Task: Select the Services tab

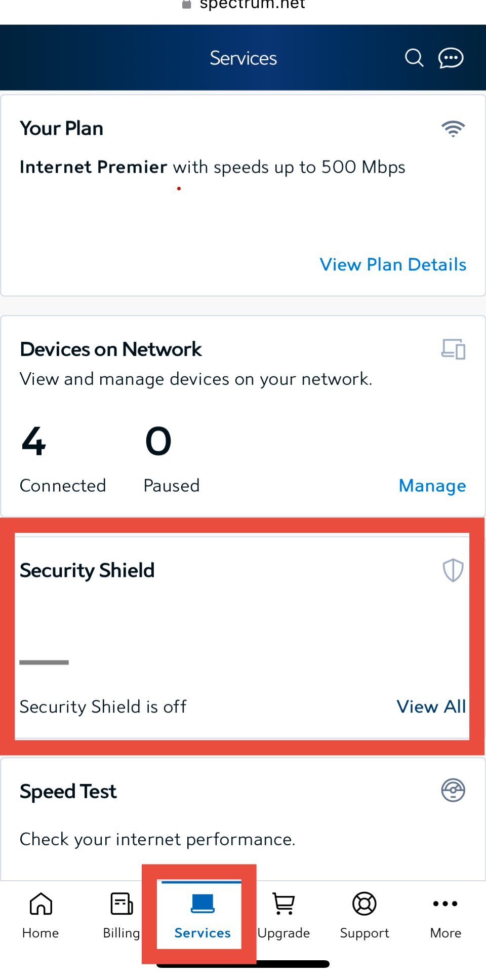Action: [202, 915]
